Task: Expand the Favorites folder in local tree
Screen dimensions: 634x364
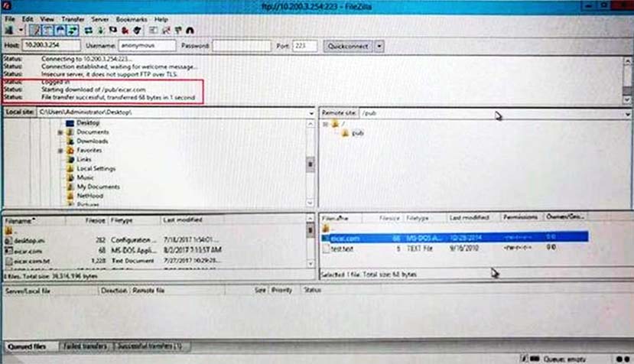Action: coord(60,151)
